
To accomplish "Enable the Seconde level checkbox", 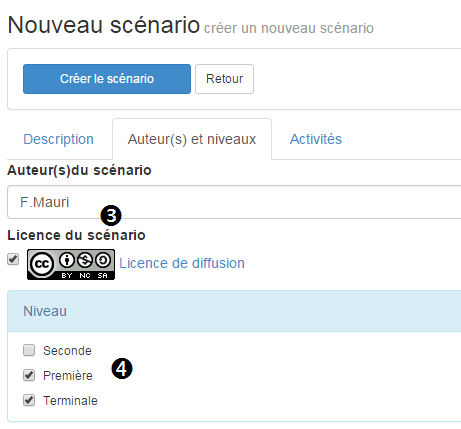I will (29, 350).
